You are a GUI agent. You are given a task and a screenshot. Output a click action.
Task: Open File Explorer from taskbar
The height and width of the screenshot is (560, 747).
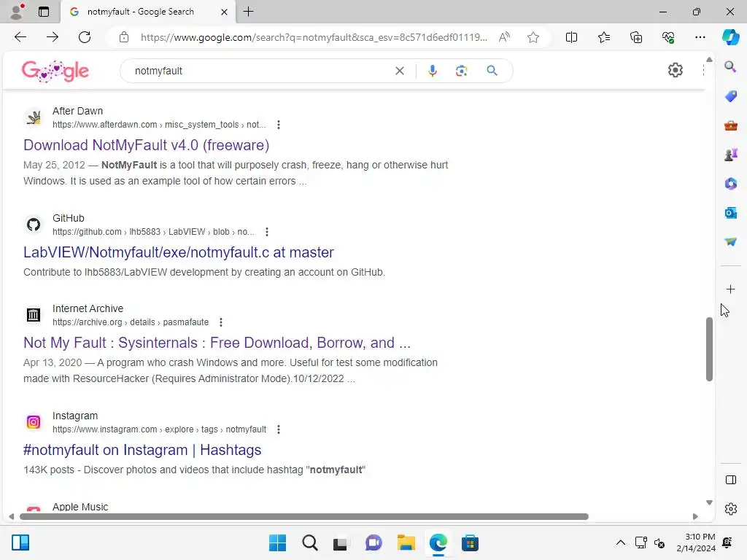(406, 542)
